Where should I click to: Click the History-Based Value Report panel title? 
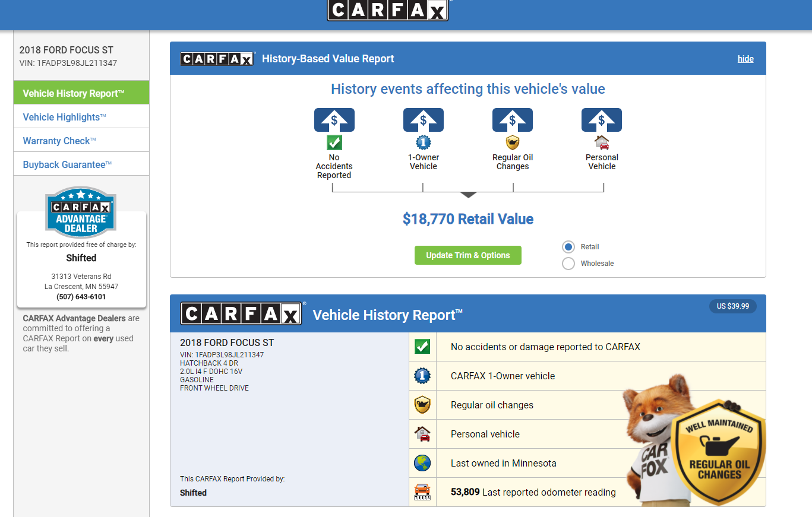(x=328, y=59)
